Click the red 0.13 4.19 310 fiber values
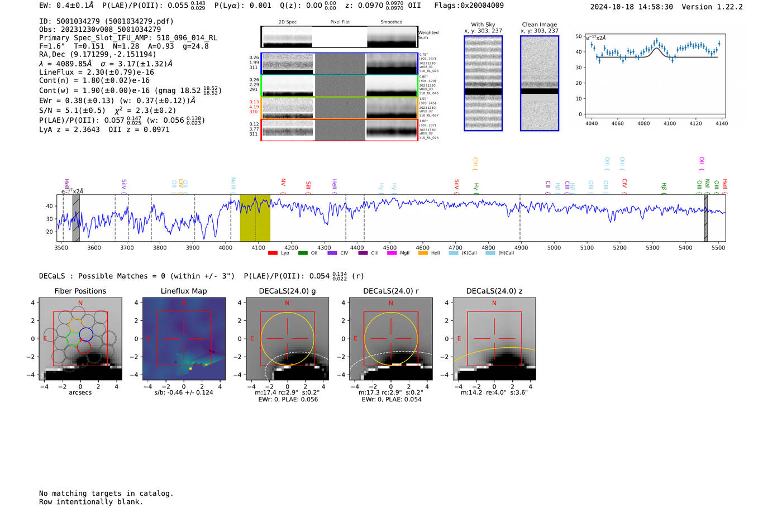Viewport: 782px width, 532px height. point(254,107)
